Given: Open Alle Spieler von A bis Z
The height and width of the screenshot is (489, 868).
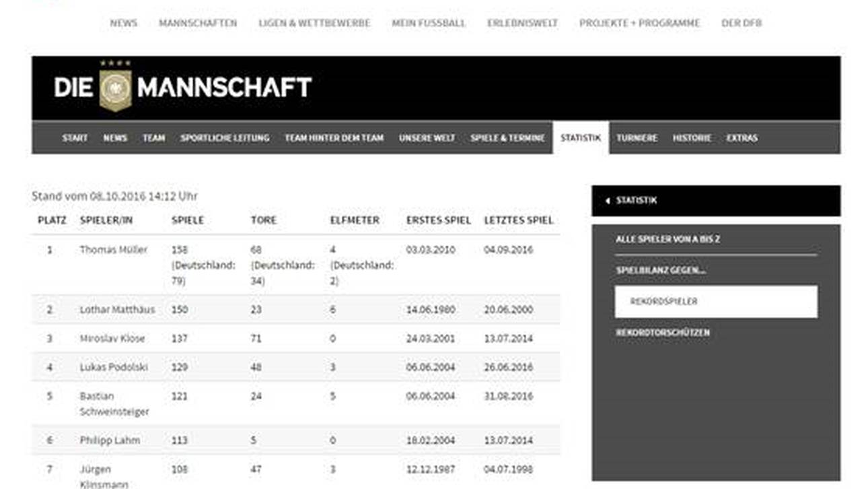Looking at the screenshot, I should point(667,239).
